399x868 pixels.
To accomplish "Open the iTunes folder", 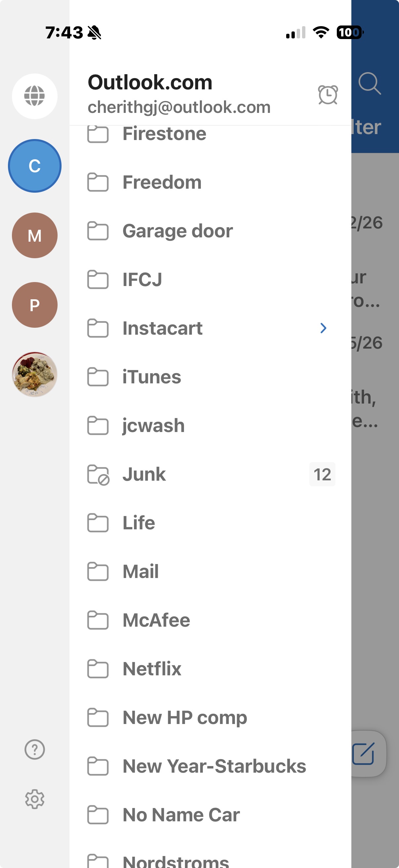I will click(x=210, y=377).
